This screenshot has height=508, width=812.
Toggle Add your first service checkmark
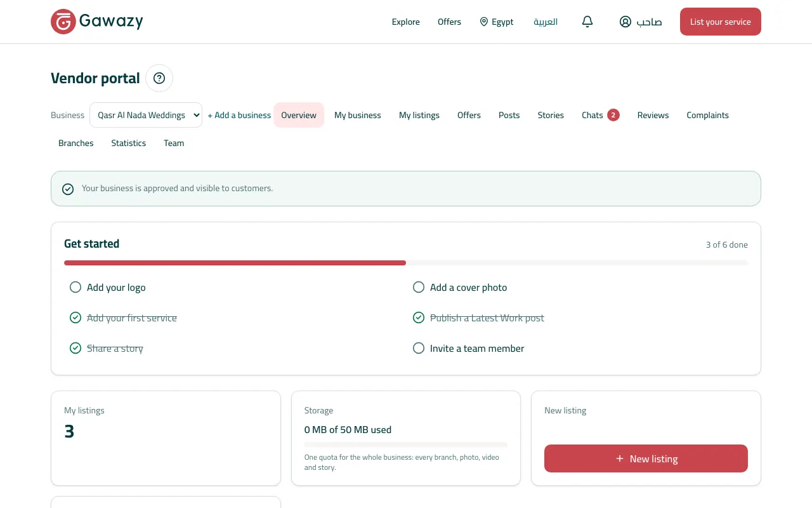75,317
